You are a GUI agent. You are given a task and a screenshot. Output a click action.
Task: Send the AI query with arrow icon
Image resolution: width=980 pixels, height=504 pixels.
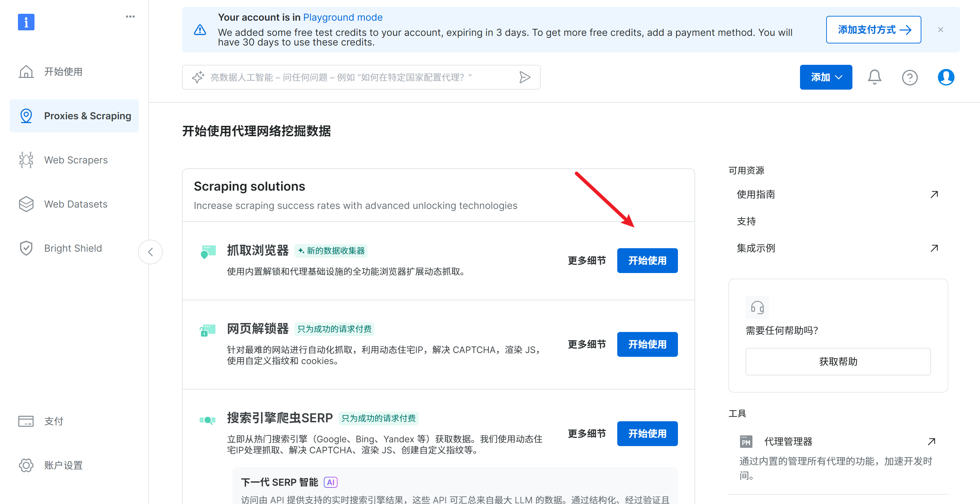click(524, 77)
